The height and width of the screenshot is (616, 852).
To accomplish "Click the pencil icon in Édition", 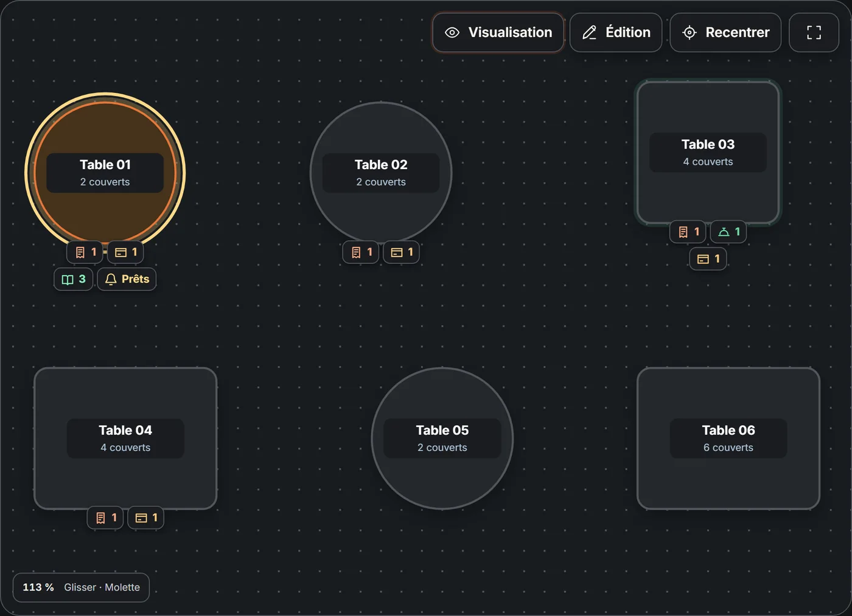I will coord(589,32).
